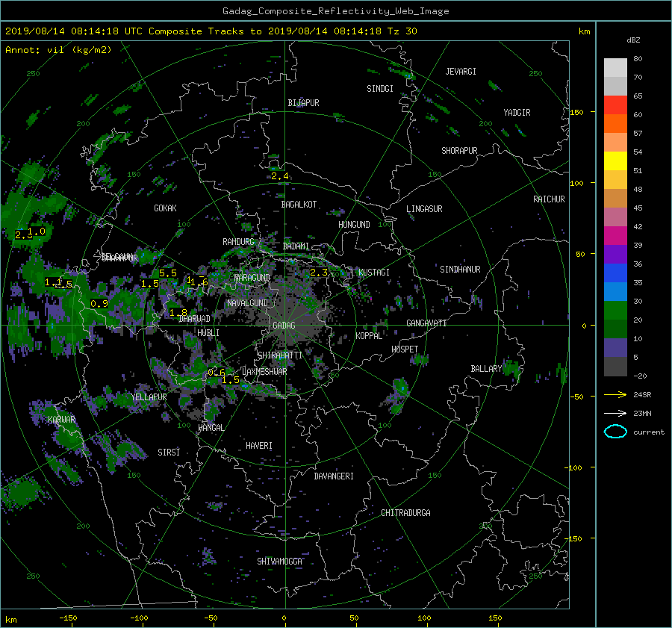The height and width of the screenshot is (628, 672).
Task: Click the SINDHANUR city label
Action: (460, 270)
